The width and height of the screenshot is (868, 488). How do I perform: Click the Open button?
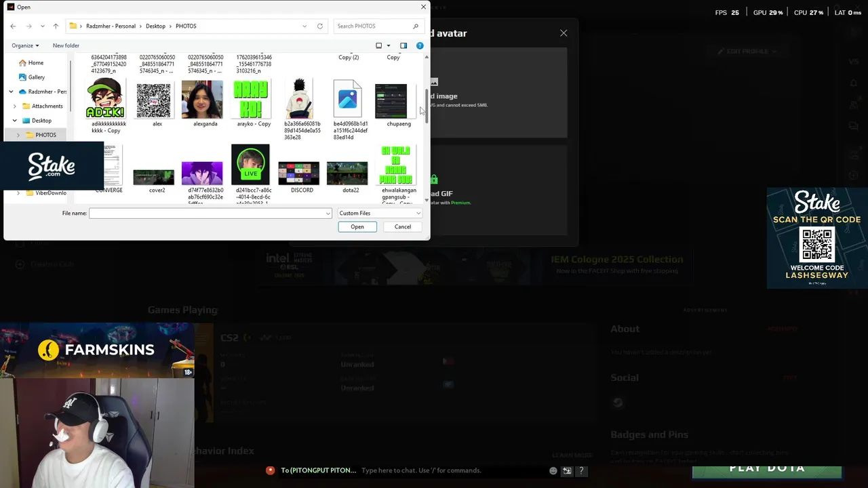[x=357, y=226]
